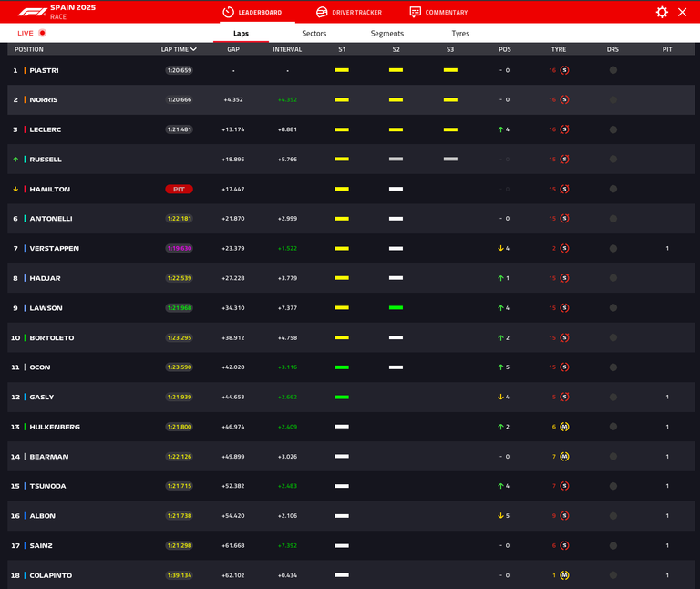This screenshot has height=589, width=700.
Task: Click Lawson's green 1:21.968 lap time
Action: 179,307
